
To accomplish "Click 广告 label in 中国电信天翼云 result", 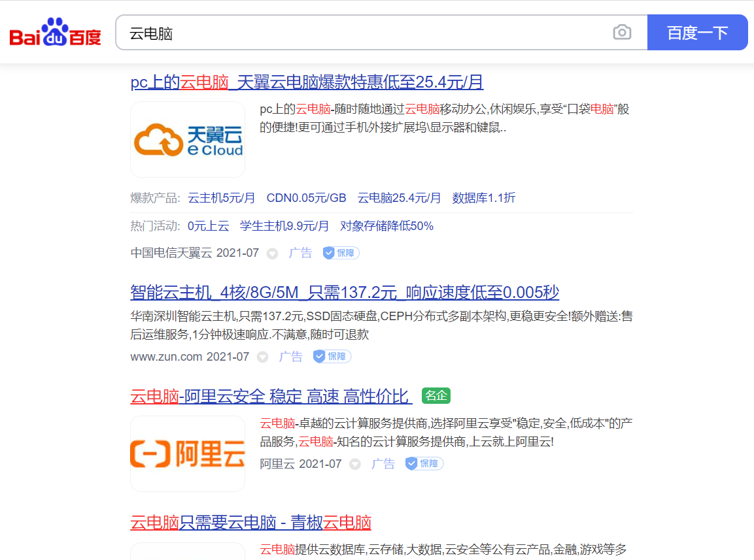I will [x=301, y=253].
